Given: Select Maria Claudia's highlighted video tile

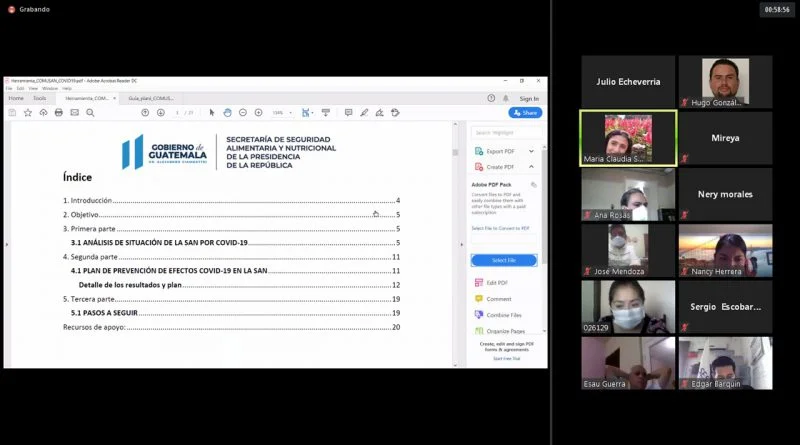Looking at the screenshot, I should tap(628, 138).
